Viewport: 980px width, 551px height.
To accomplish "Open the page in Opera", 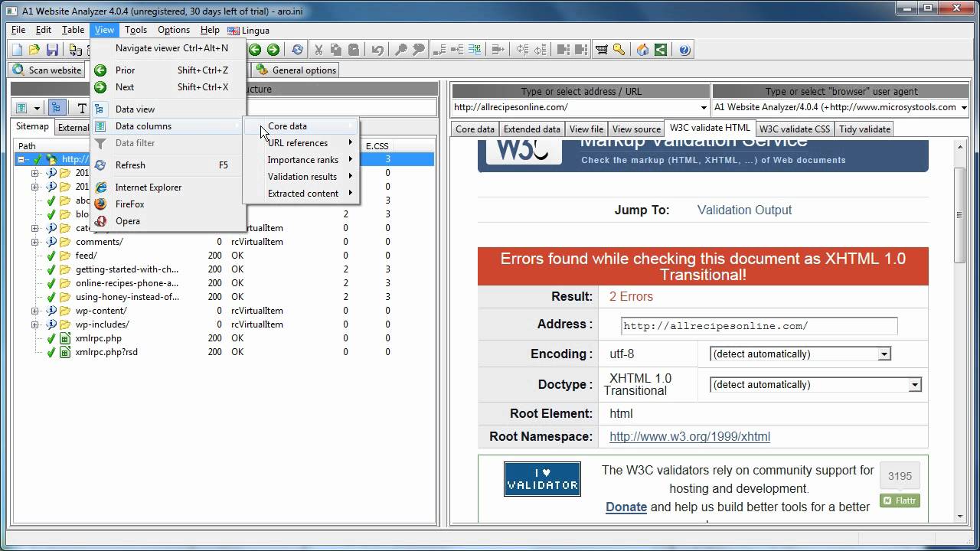I will click(x=127, y=221).
